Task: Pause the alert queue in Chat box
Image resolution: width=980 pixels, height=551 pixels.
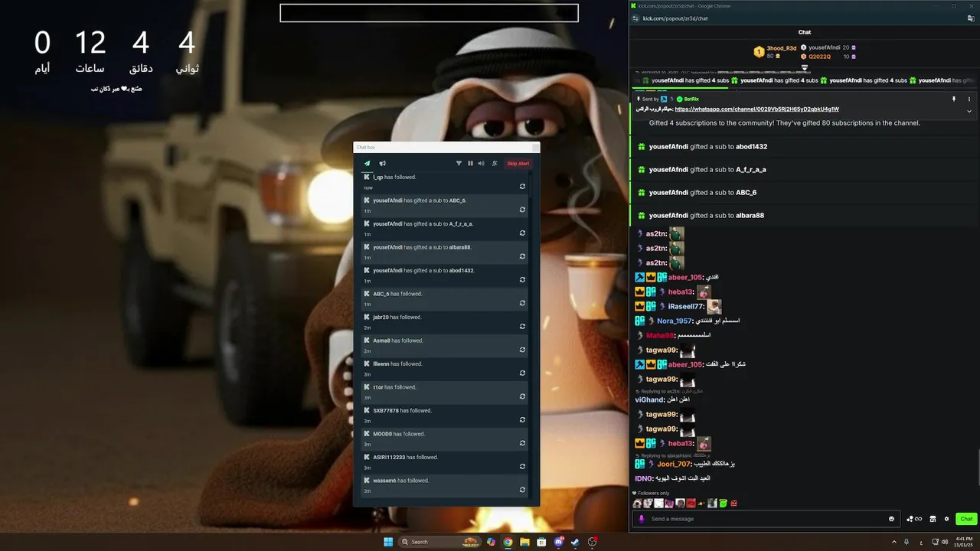Action: click(x=470, y=163)
